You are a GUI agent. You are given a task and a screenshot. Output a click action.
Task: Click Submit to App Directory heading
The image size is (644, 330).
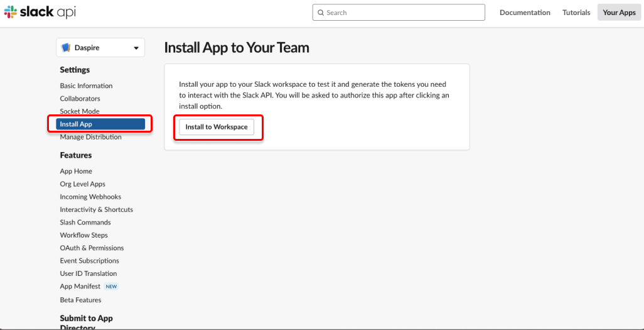(x=86, y=323)
